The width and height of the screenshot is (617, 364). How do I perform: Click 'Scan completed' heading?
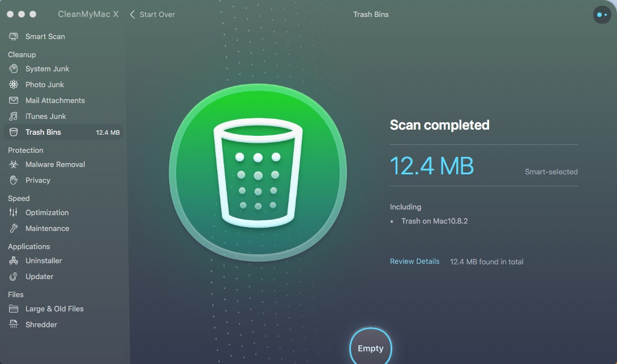pyautogui.click(x=439, y=125)
